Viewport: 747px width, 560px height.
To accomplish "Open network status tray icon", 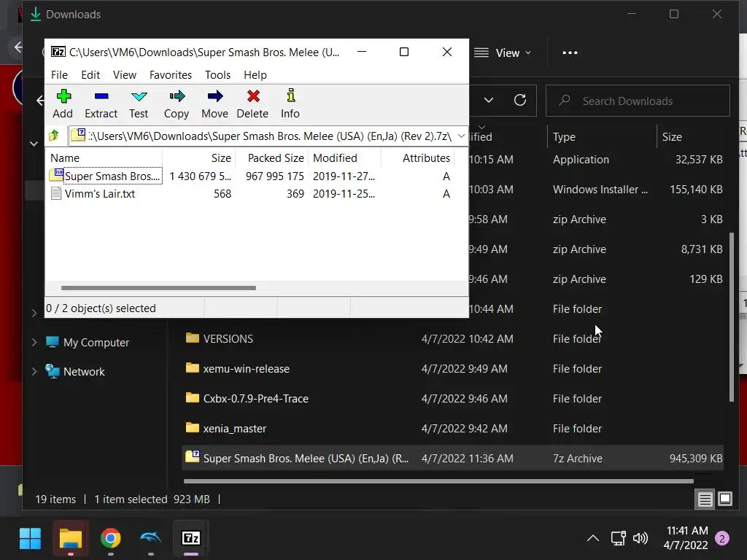I will [618, 539].
